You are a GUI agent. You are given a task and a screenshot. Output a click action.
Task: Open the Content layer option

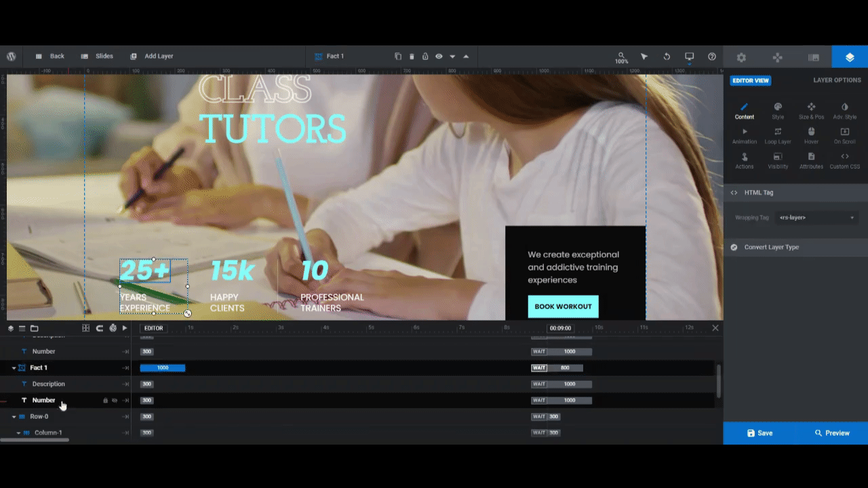tap(745, 111)
